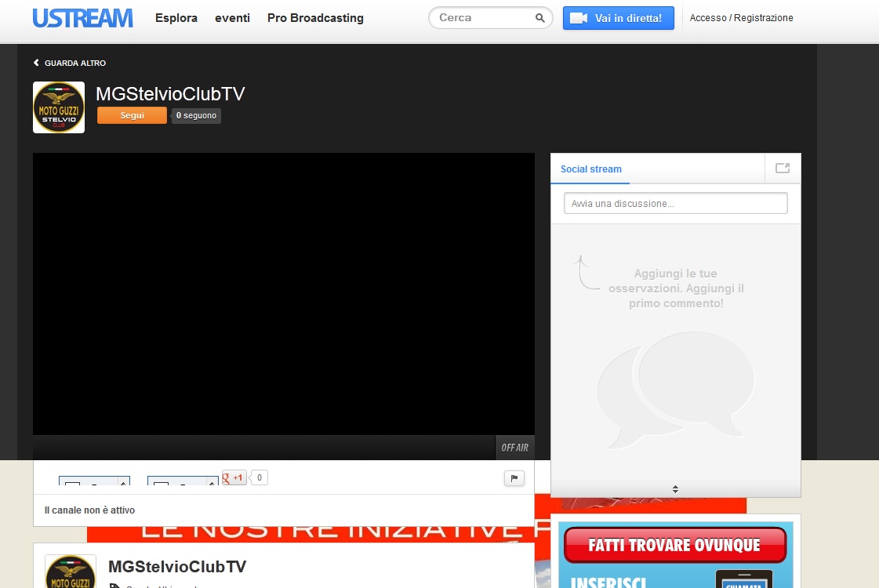Open Pro Broadcasting page
This screenshot has width=879, height=588.
(x=316, y=18)
